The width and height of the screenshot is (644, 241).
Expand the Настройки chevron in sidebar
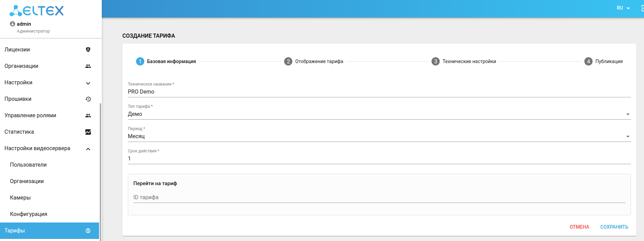pos(88,83)
